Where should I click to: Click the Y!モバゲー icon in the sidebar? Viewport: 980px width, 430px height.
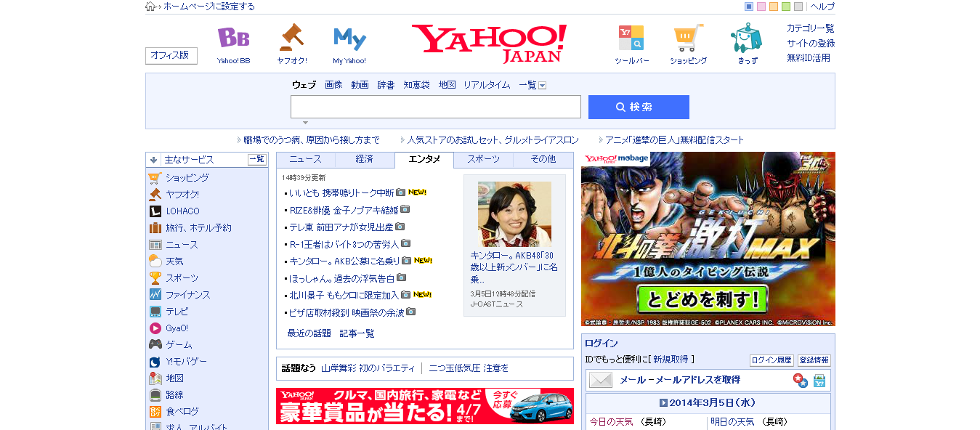pos(155,362)
